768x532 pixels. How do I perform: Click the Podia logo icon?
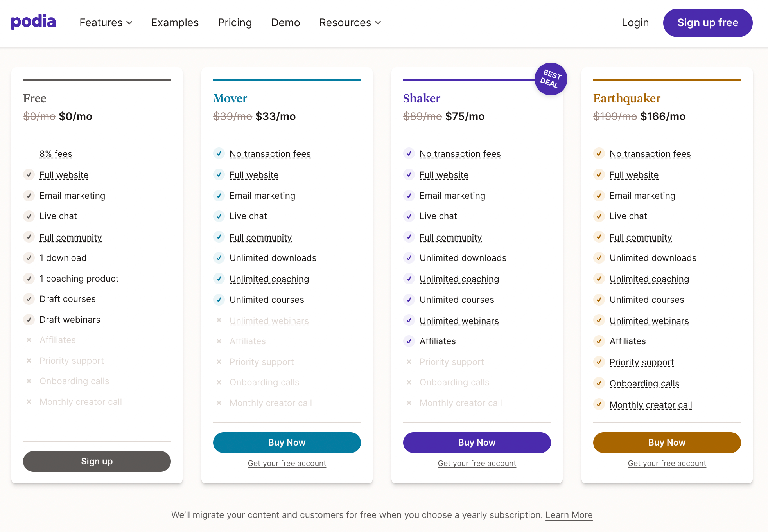click(x=33, y=22)
